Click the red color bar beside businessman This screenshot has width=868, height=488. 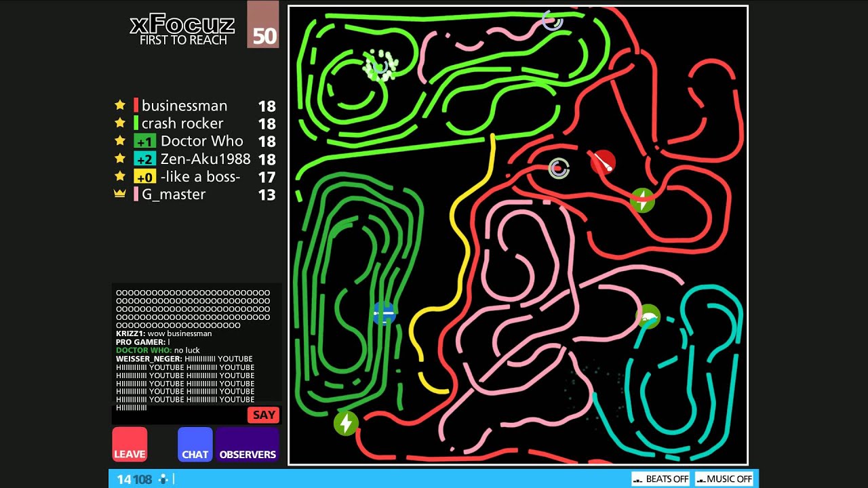(x=136, y=105)
